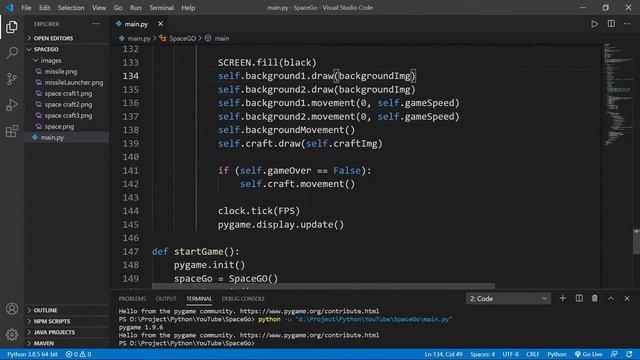640x360 pixels.
Task: Select Python 3.8.5 64-bit interpreter
Action: coord(32,354)
